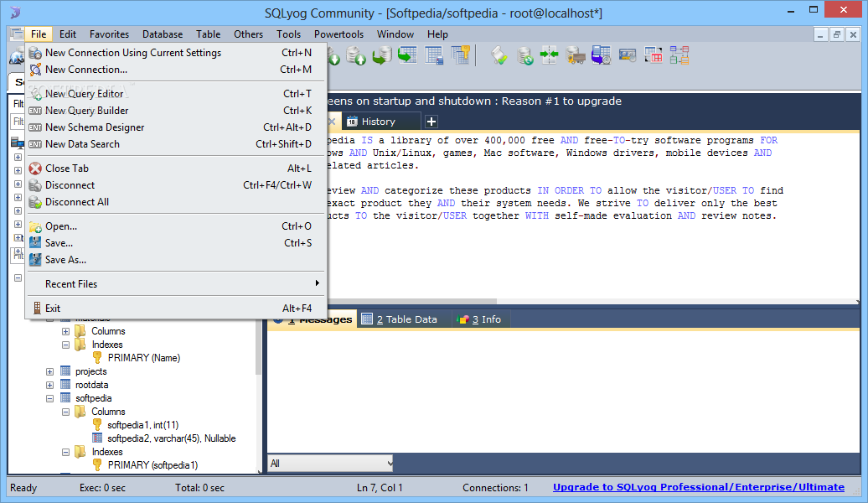The width and height of the screenshot is (868, 503).
Task: Click Exit in the File menu
Action: click(x=176, y=308)
